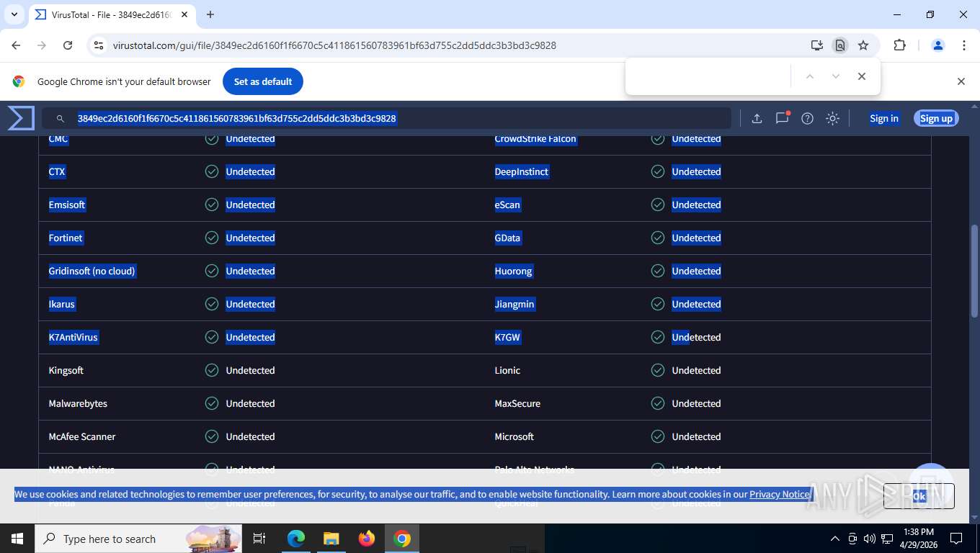The height and width of the screenshot is (553, 980).
Task: Click the install app icon in address bar
Action: coord(816,45)
